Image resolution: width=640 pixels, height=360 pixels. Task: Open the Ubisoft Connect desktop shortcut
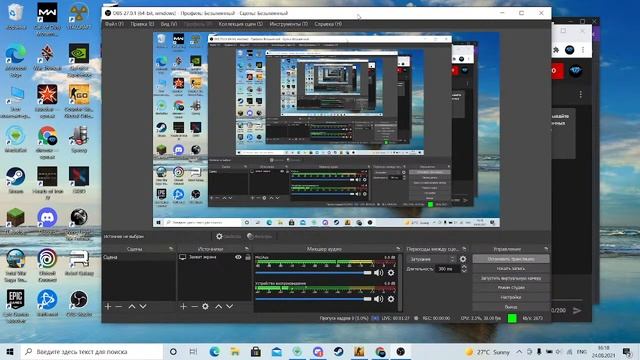(x=47, y=264)
